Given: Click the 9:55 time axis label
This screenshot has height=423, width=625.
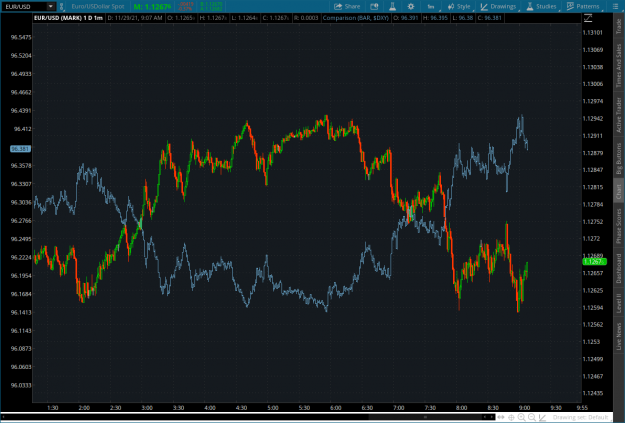Looking at the screenshot, I should click(x=582, y=407).
